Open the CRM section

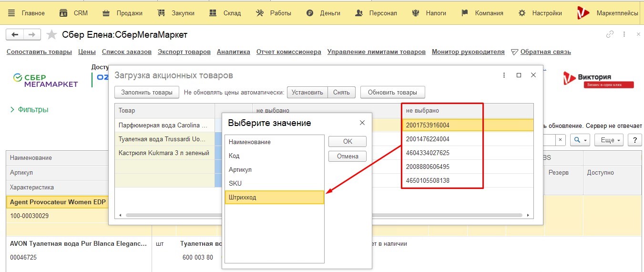click(x=73, y=13)
